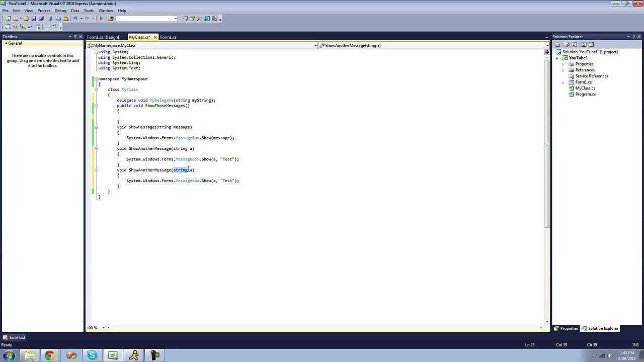
Task: Collapse the ShowMessage method outline
Action: coord(96,127)
